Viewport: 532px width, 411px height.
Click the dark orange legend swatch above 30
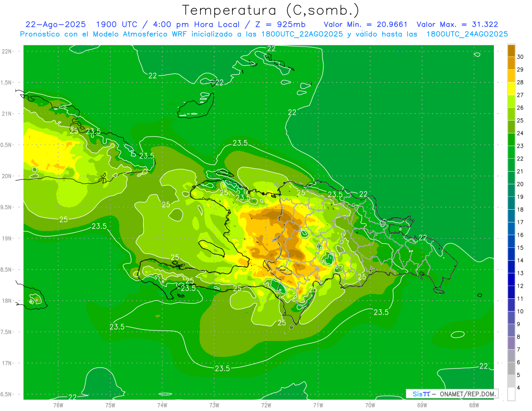(511, 51)
